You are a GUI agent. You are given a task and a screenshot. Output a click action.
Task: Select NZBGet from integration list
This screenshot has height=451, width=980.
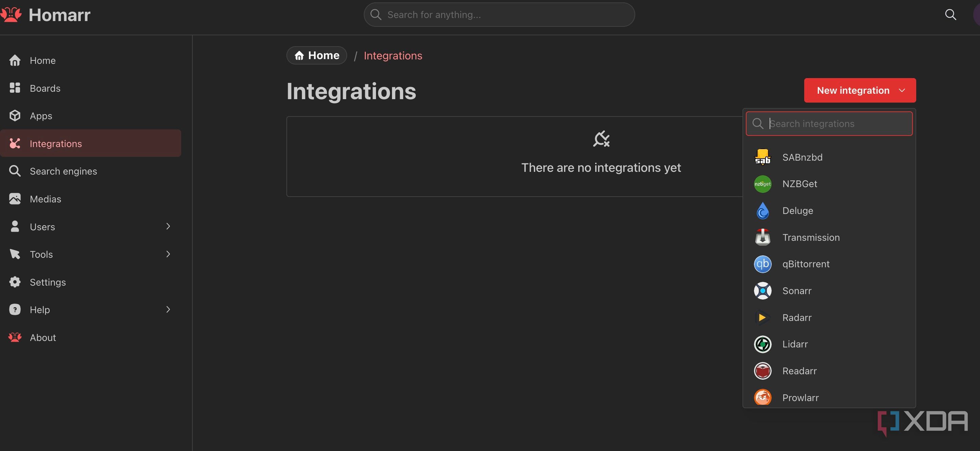pos(829,184)
